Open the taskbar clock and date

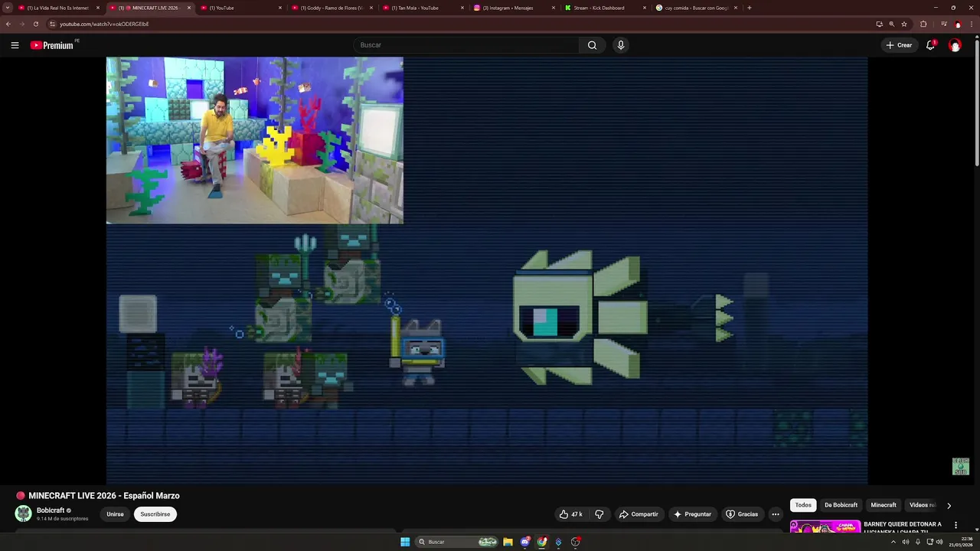[961, 542]
